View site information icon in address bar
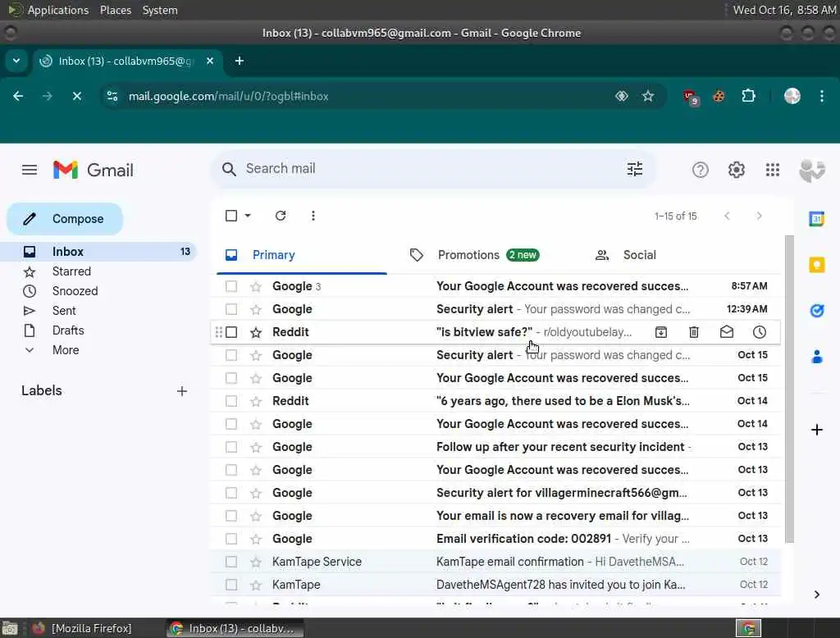 112,97
